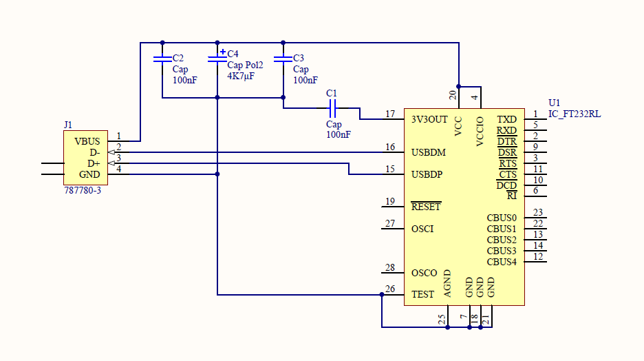
Task: Click the RTS pin label
Action: 508,164
